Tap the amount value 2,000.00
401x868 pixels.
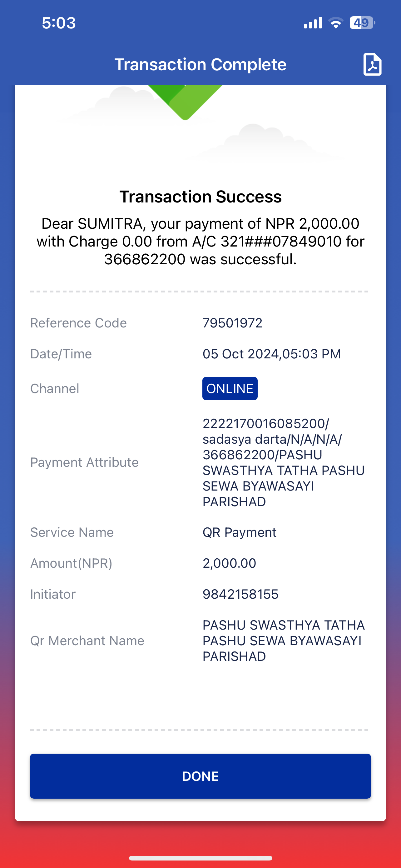(x=229, y=563)
